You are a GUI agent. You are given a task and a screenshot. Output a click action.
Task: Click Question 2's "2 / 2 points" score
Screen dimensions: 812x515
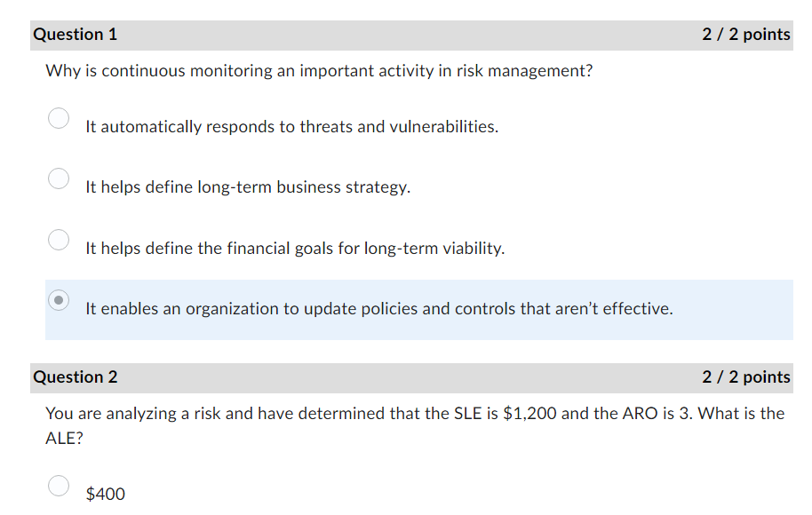pos(745,377)
